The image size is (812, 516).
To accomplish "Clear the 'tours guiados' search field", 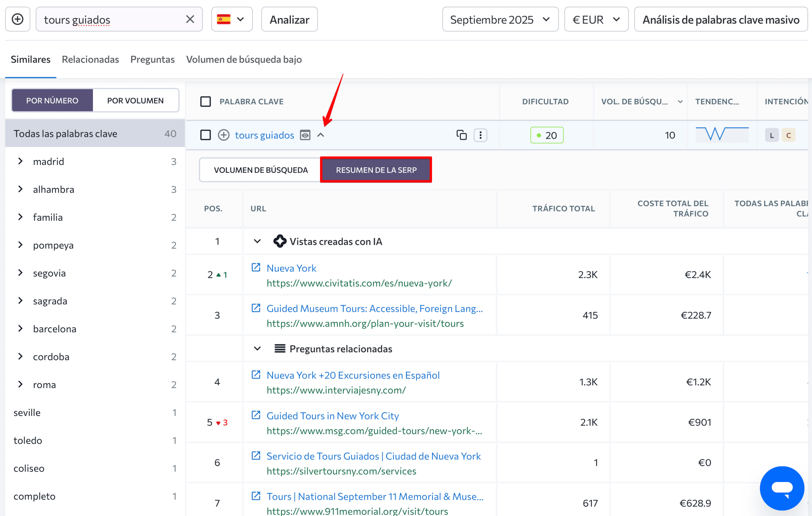I will coord(190,19).
